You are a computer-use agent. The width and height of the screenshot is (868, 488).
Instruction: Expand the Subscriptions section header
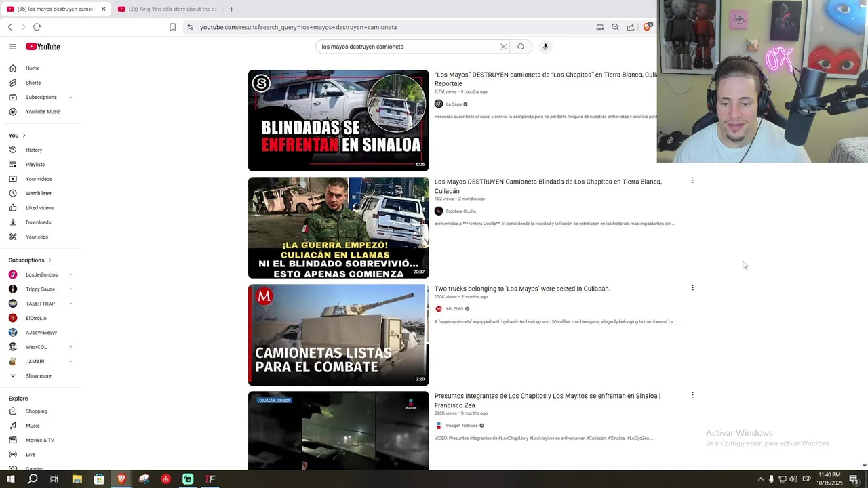click(x=30, y=260)
